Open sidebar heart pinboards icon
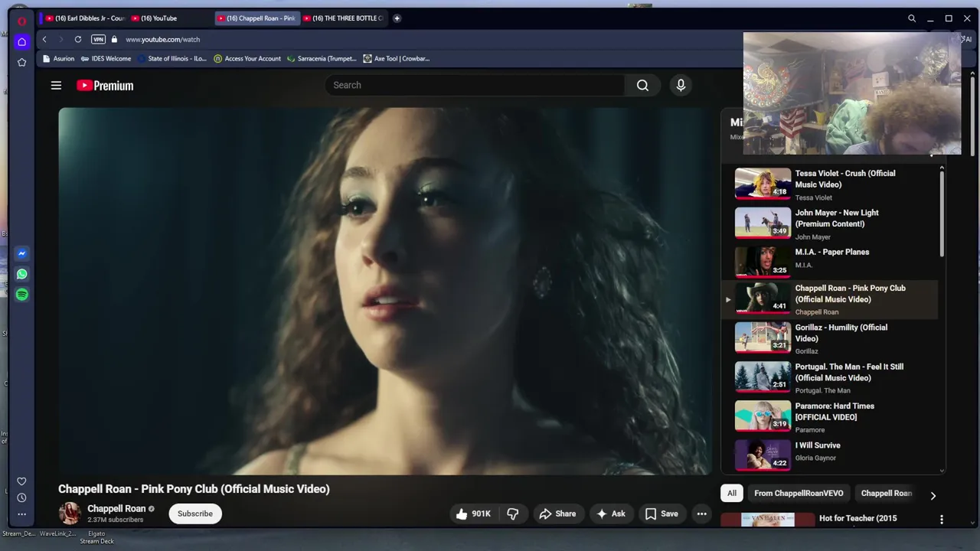 [x=21, y=481]
